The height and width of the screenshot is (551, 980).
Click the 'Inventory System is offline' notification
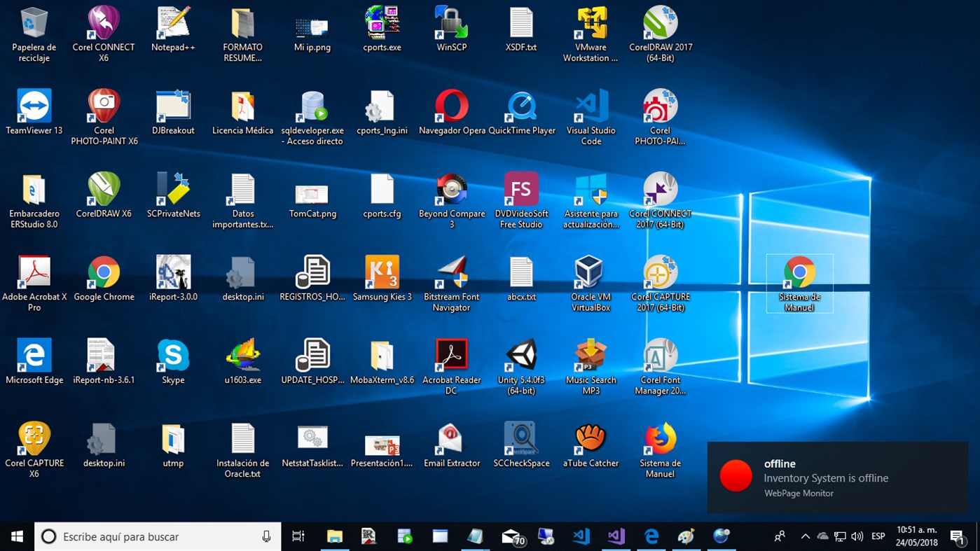838,477
